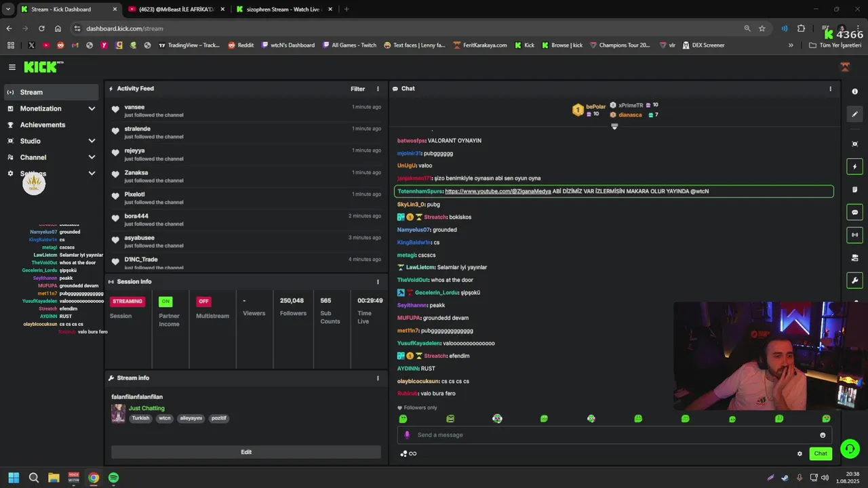Click the Turkish language tag in Stream info
Viewport: 868px width, 488px height.
click(140, 418)
